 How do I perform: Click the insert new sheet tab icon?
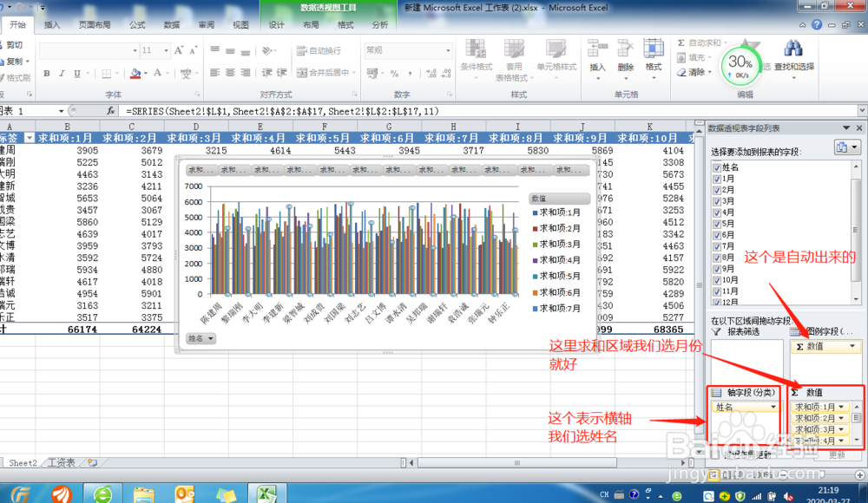(93, 462)
